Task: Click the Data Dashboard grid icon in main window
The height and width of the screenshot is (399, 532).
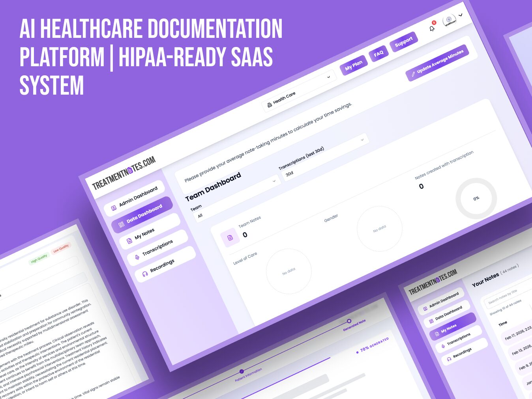Action: point(121,224)
